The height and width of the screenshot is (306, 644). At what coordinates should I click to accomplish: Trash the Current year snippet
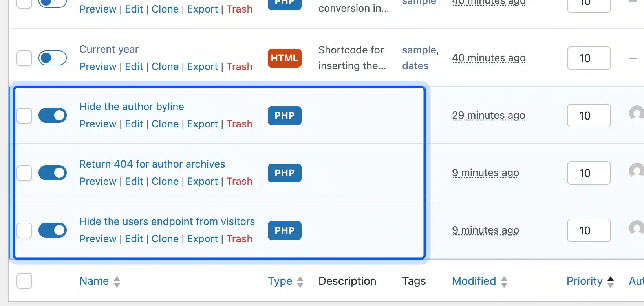(240, 66)
